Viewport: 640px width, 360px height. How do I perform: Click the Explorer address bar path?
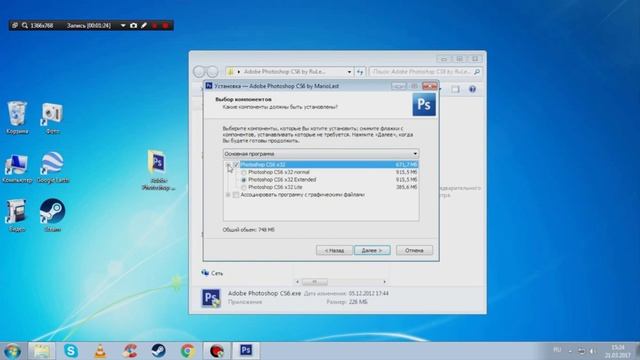point(285,72)
